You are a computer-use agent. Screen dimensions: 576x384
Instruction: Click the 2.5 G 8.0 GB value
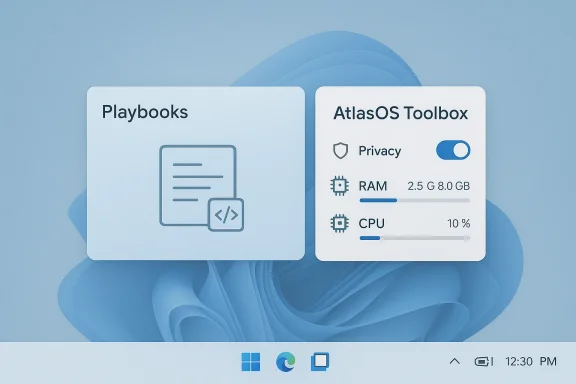(x=439, y=186)
